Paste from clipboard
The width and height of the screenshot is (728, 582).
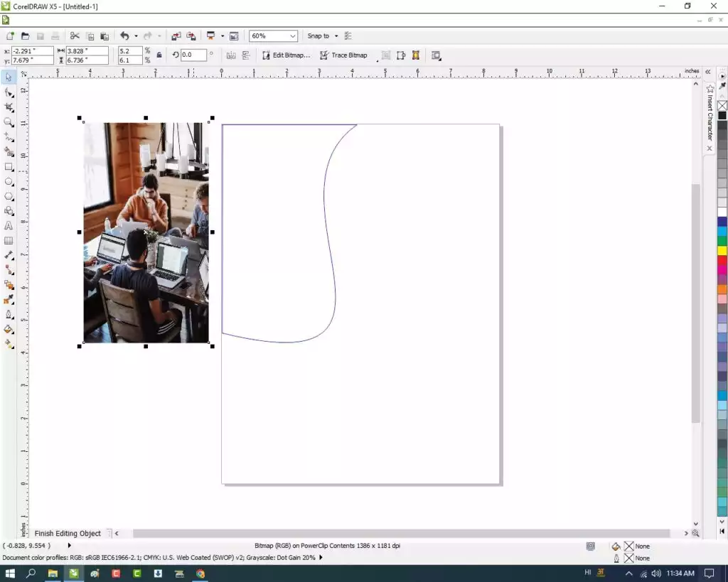(105, 36)
